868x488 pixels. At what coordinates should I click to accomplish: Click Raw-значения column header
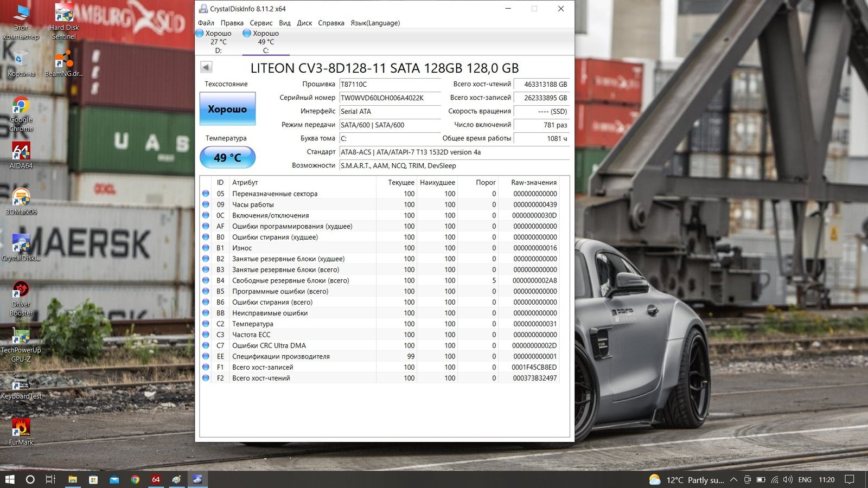534,183
